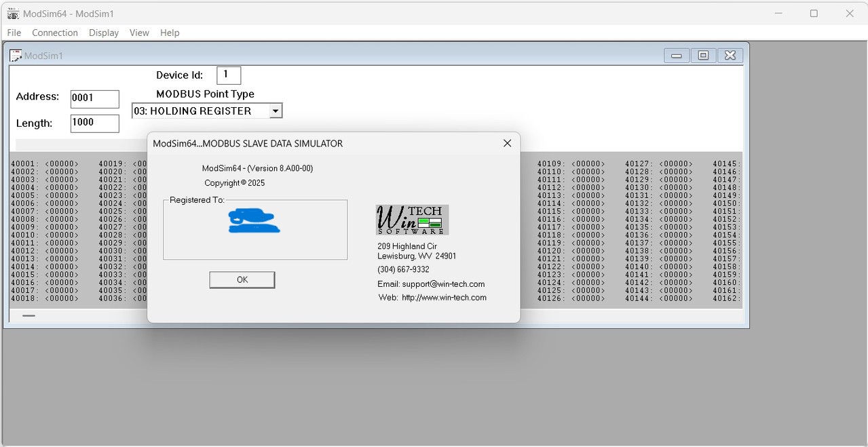Click the Length input field
Screen dimensions: 868x447
(94, 123)
